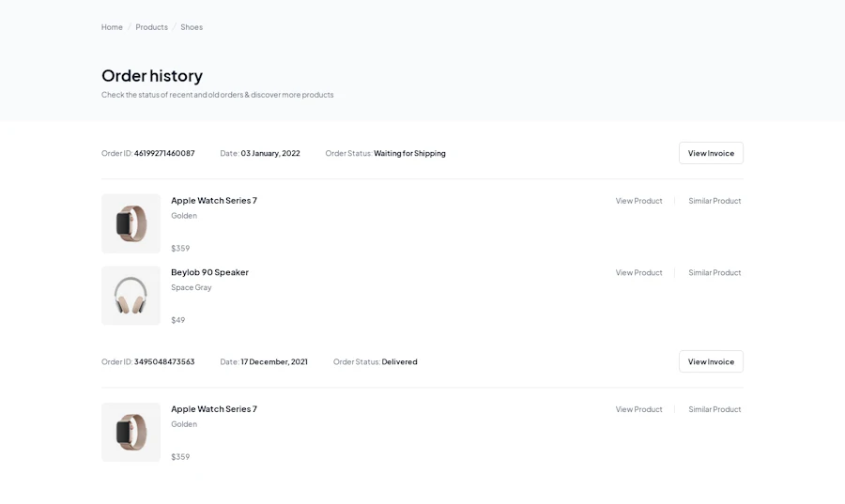Open Apple Watch thumbnail in Waiting for Shipping order
The width and height of the screenshot is (845, 504).
(131, 223)
